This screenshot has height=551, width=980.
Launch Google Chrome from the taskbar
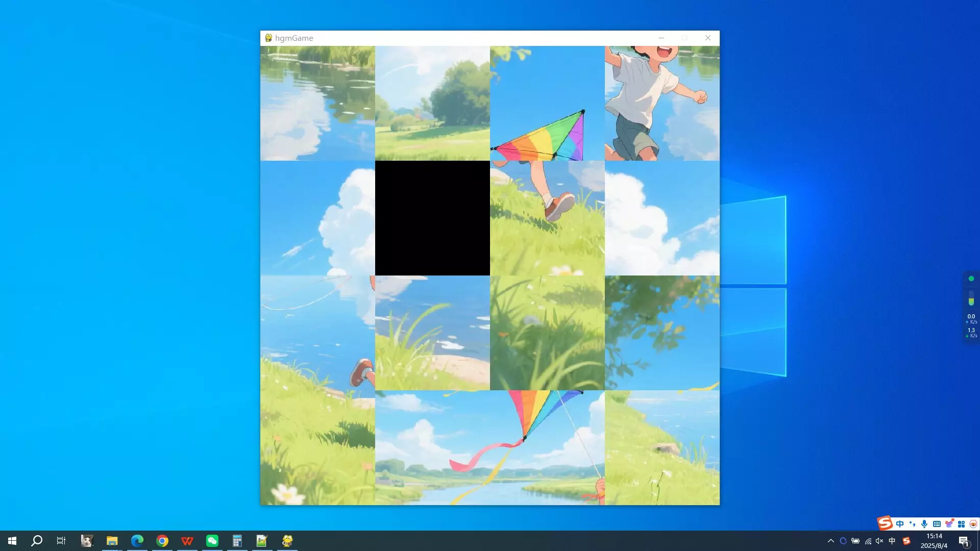(162, 540)
